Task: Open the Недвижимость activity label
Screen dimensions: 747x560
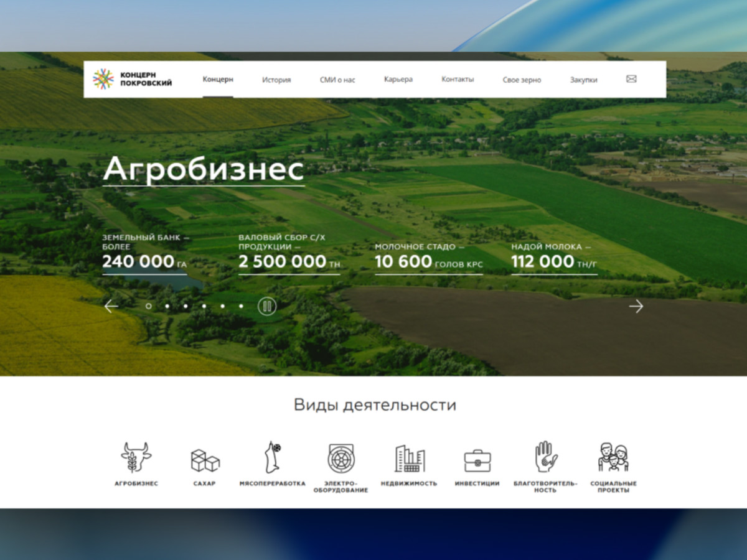Action: click(409, 483)
